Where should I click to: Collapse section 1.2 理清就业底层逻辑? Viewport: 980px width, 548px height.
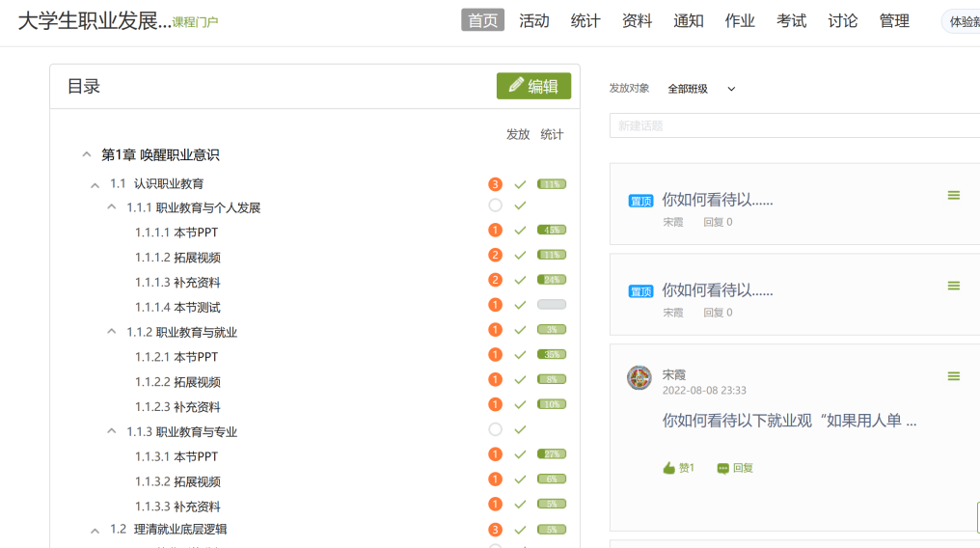pos(95,531)
